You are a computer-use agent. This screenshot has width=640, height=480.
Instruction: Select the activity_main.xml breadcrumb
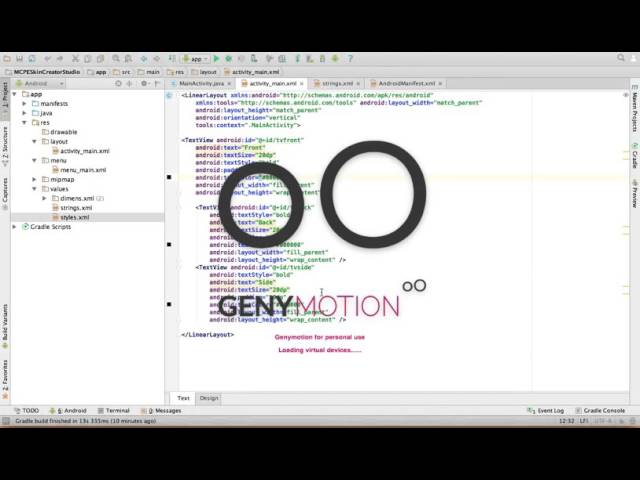[251, 72]
